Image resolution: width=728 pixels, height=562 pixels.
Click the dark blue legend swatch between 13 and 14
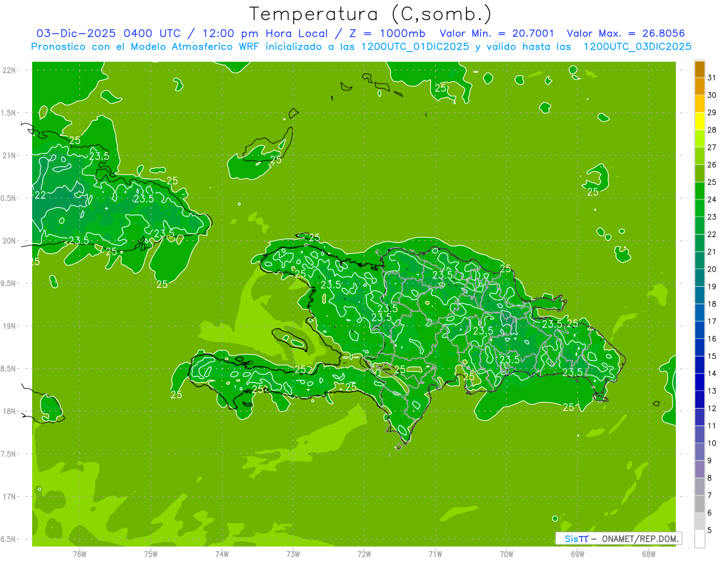tap(700, 383)
